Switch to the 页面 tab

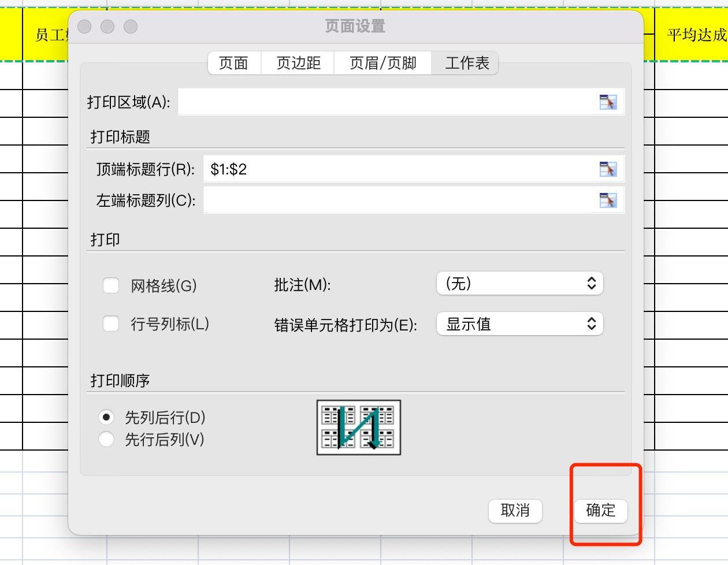(x=234, y=63)
